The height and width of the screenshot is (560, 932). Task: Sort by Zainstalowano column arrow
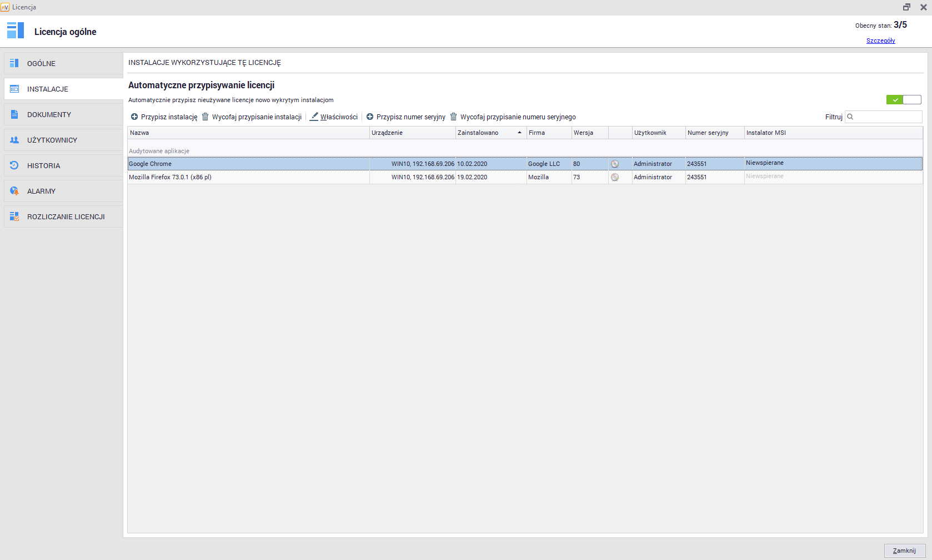coord(519,133)
